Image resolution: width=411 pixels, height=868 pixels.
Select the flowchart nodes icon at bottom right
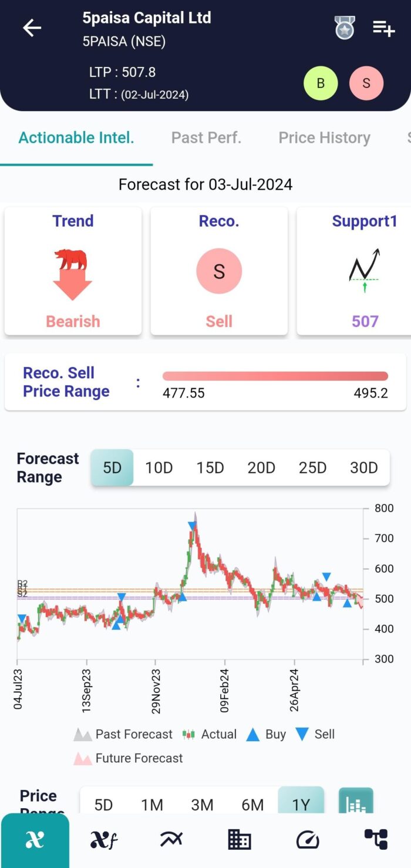(376, 840)
